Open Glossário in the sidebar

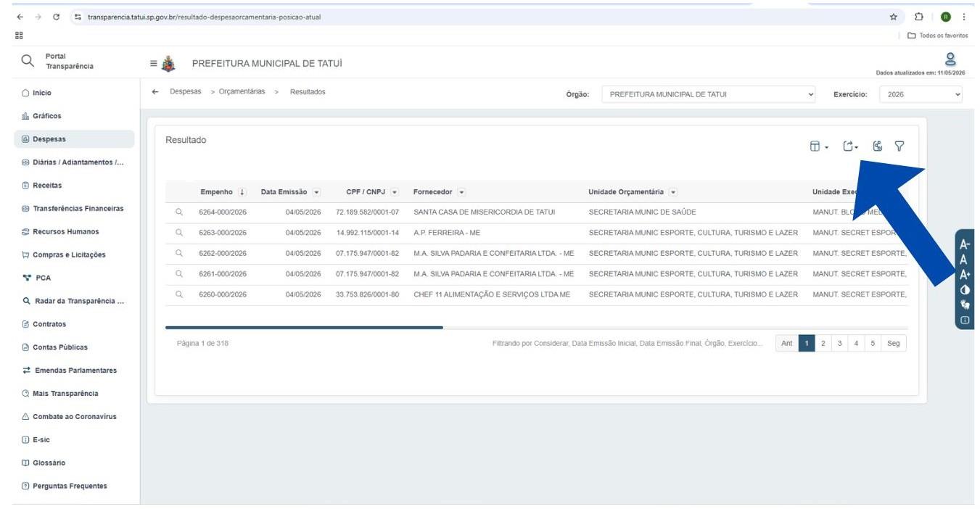[73, 463]
